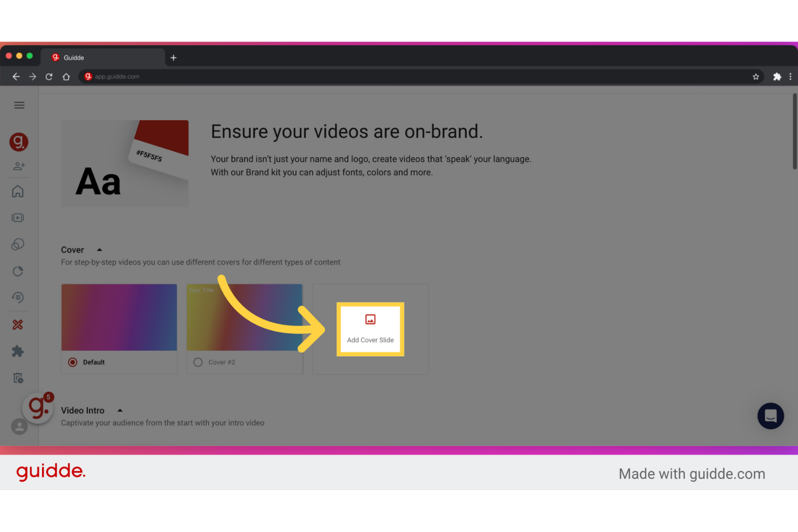Open the integrations puzzle sidebar icon
Screen dimensions: 798x532
point(18,351)
